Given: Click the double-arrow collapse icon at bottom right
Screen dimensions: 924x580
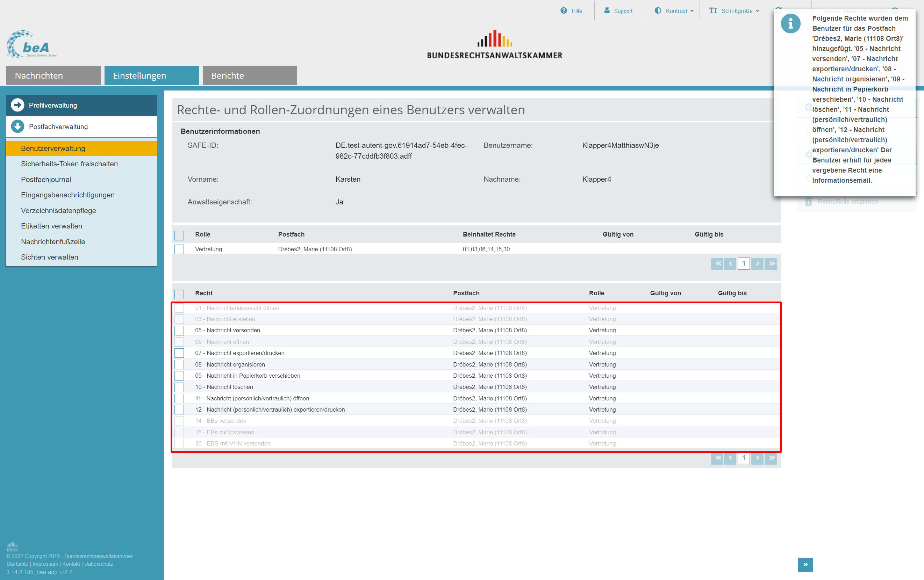Looking at the screenshot, I should tap(805, 564).
